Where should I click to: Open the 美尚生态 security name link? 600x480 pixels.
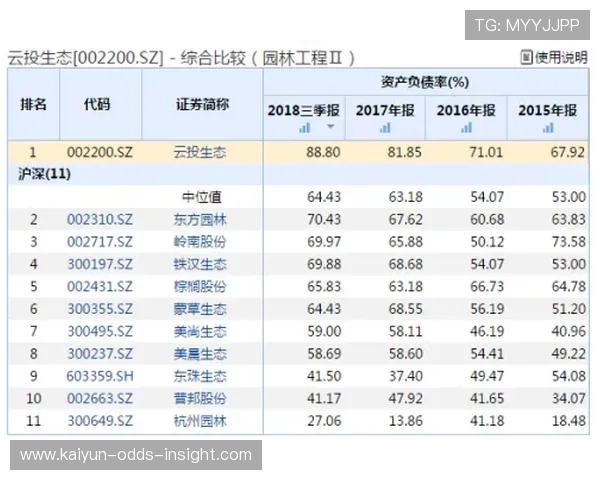(x=200, y=331)
